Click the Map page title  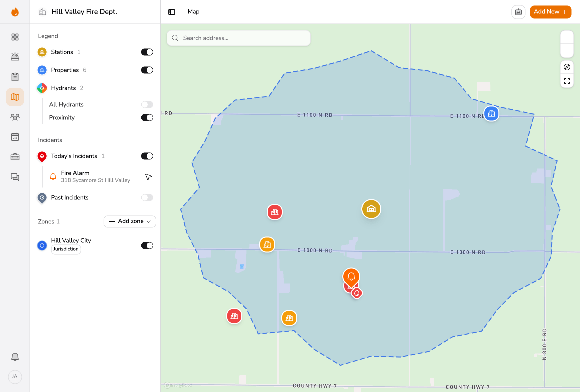(193, 11)
